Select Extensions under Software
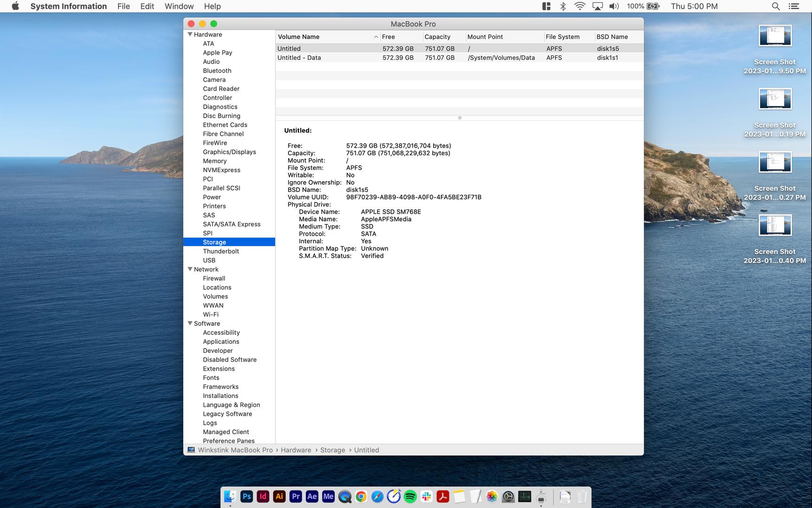 219,368
